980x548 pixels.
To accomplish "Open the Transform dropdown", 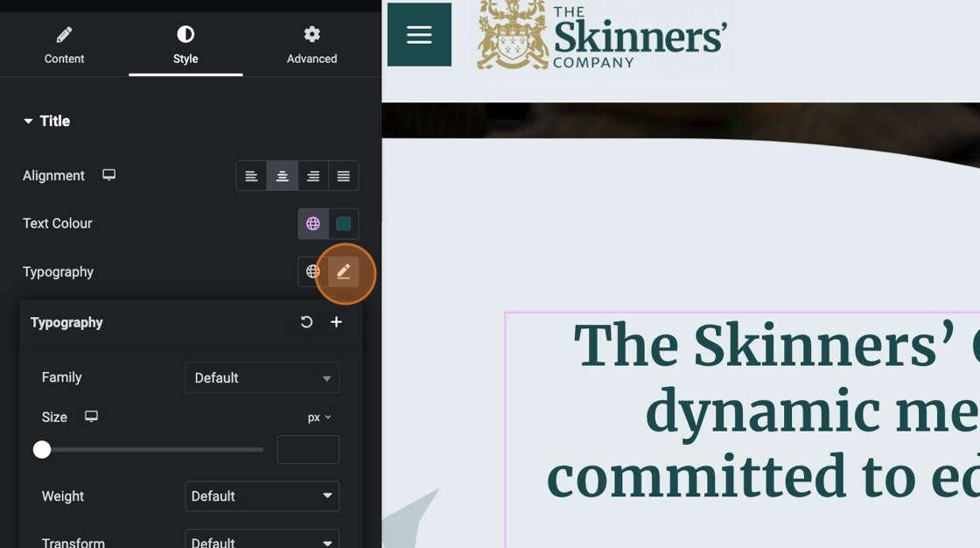I will click(x=262, y=539).
